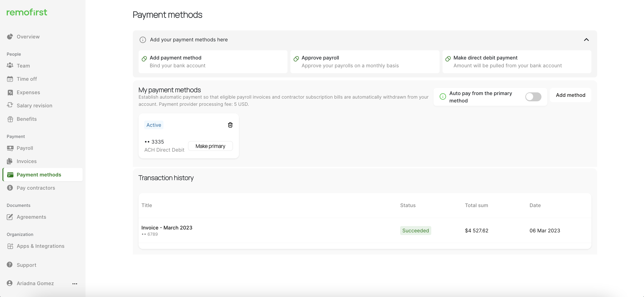
Task: Click the •• 3335 account number
Action: click(x=154, y=142)
